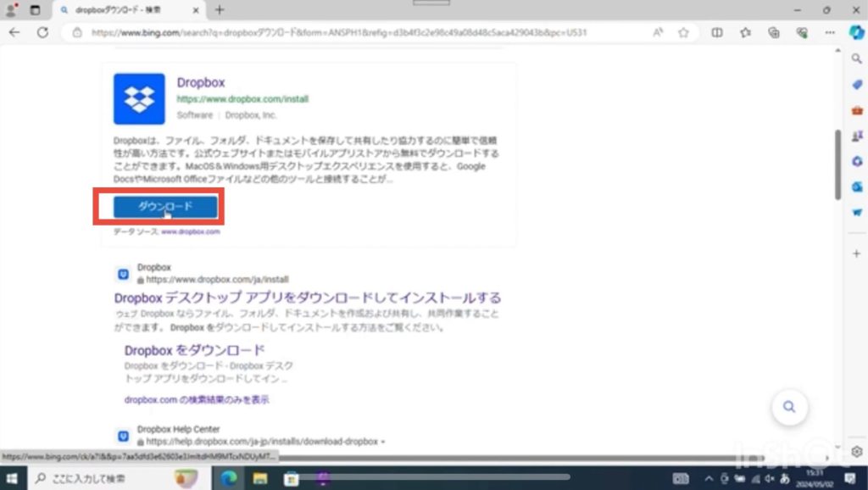Open the sidebar games chess icon

tap(857, 136)
